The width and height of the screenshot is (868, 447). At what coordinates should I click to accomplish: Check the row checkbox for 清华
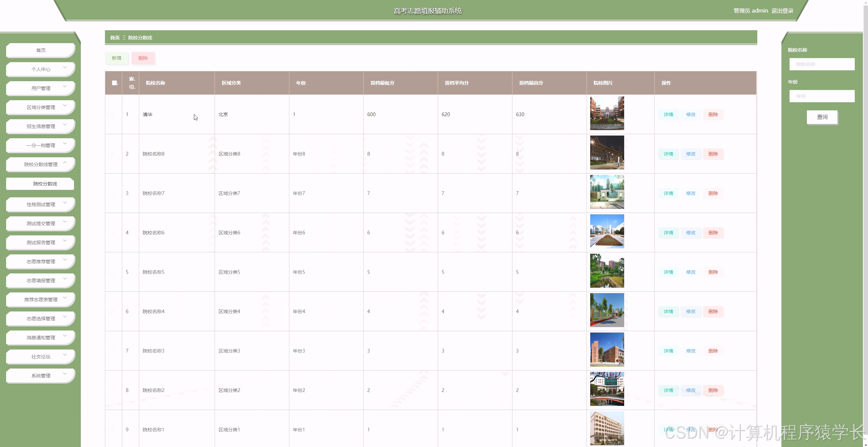coord(111,114)
